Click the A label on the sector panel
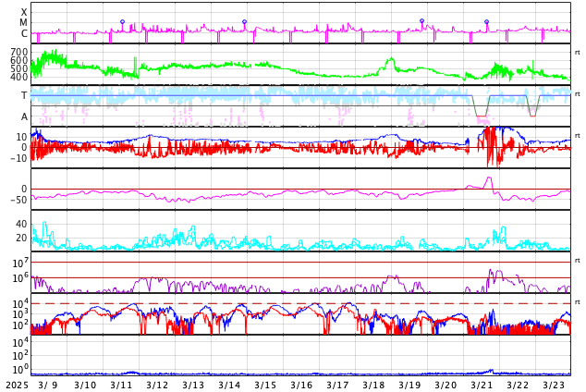 click(24, 117)
